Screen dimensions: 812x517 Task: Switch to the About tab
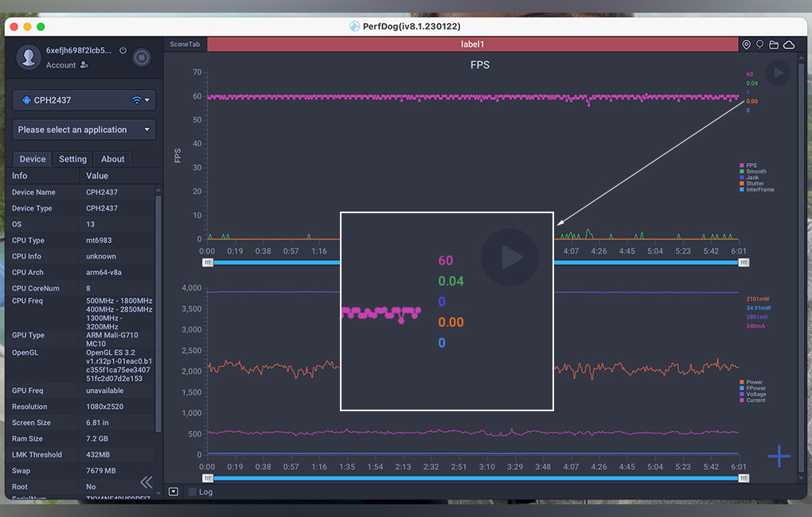pyautogui.click(x=112, y=159)
